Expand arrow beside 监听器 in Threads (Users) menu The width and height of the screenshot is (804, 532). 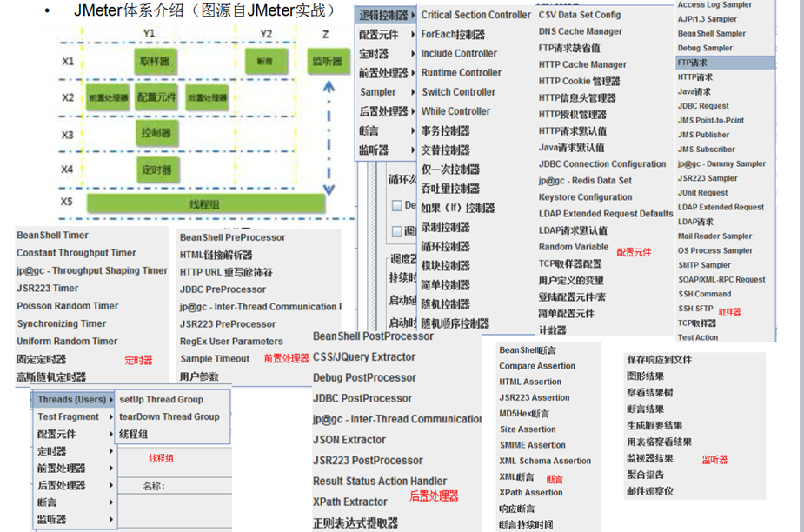pos(110,519)
